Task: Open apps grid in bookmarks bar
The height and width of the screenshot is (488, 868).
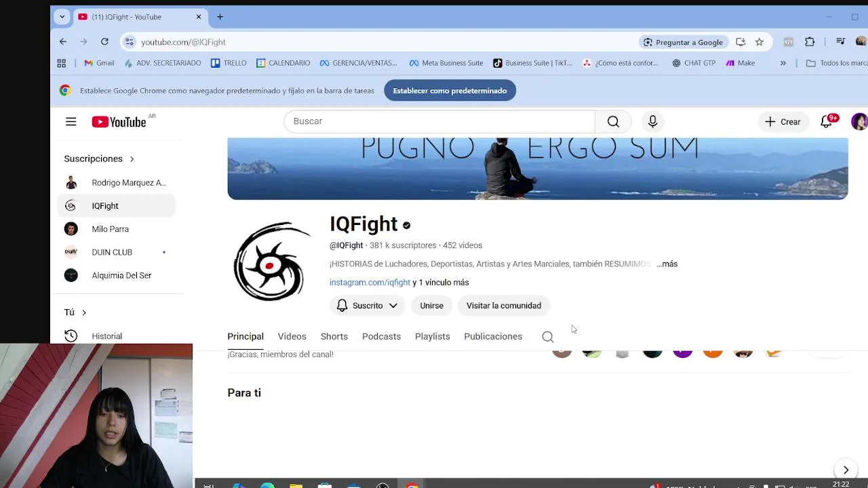Action: click(x=62, y=63)
